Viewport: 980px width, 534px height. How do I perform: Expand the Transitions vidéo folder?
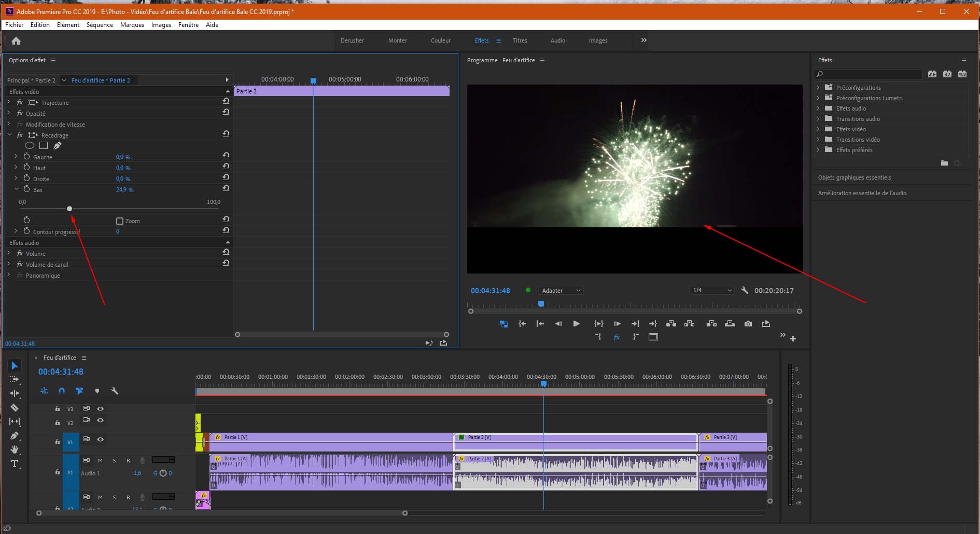818,139
